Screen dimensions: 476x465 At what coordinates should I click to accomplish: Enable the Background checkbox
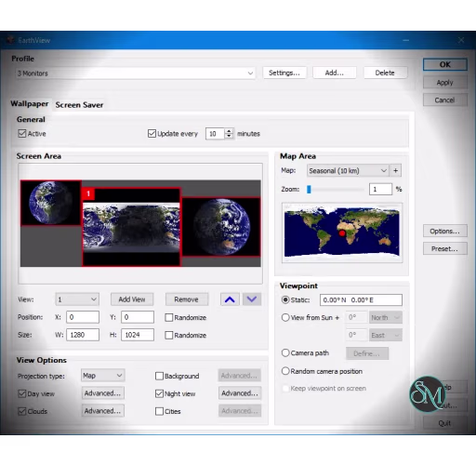point(159,376)
